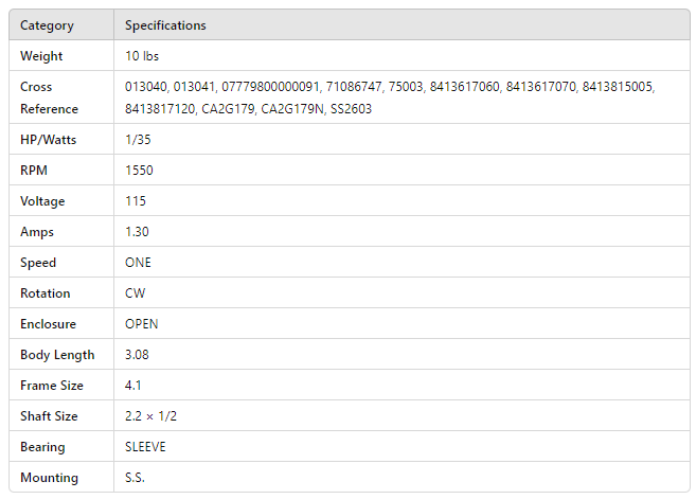This screenshot has height=500, width=697.
Task: Select the Speed row label
Action: pyautogui.click(x=38, y=263)
